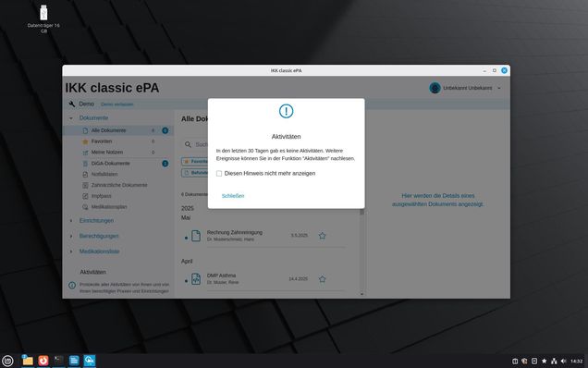588x368 pixels.
Task: Open the 'Unbekannt Unbekannt' user dropdown arrow
Action: point(499,88)
